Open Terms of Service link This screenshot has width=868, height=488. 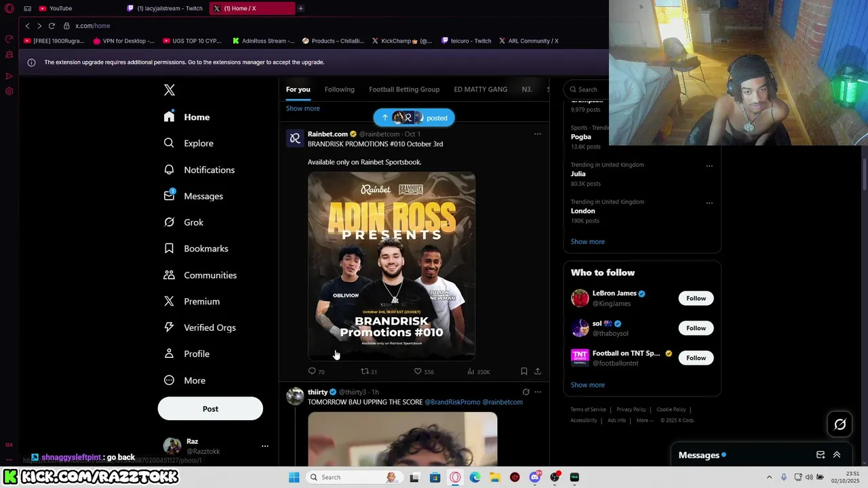tap(588, 409)
